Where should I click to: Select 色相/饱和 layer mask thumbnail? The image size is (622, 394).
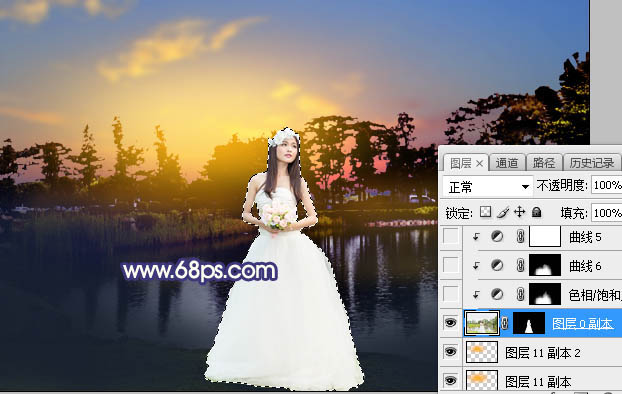click(545, 294)
